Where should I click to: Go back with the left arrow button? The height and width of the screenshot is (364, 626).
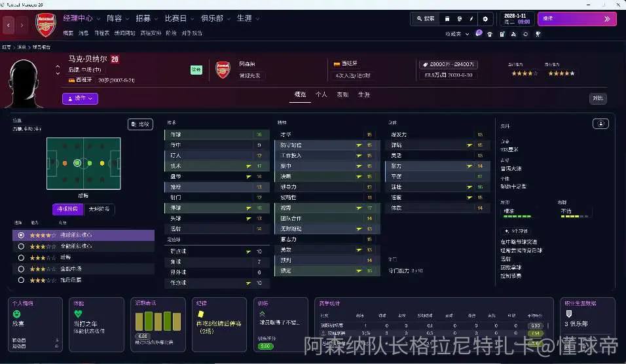9,25
